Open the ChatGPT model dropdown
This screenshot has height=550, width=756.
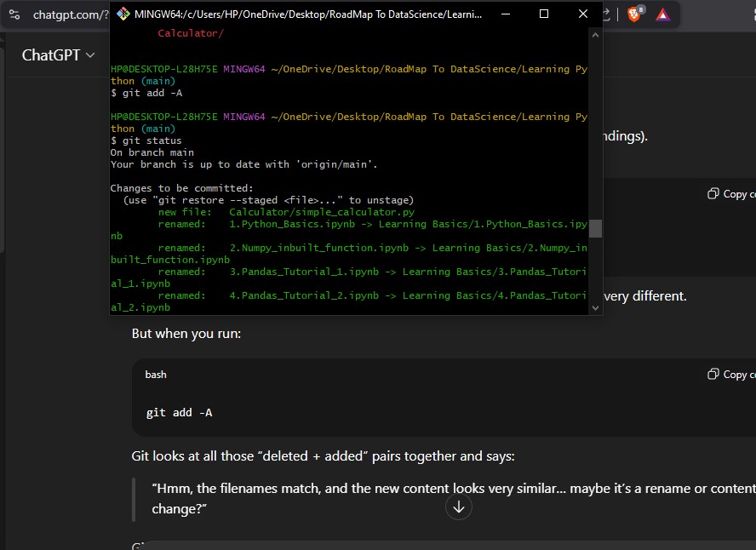click(58, 55)
